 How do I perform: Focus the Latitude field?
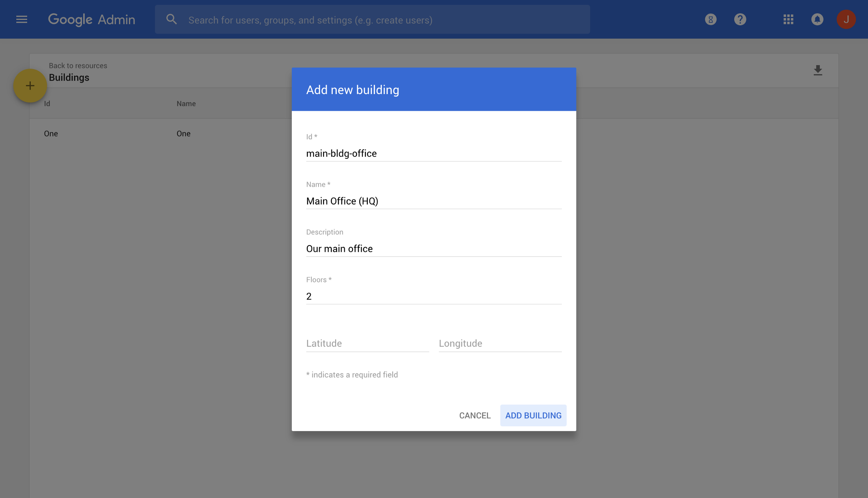[367, 343]
